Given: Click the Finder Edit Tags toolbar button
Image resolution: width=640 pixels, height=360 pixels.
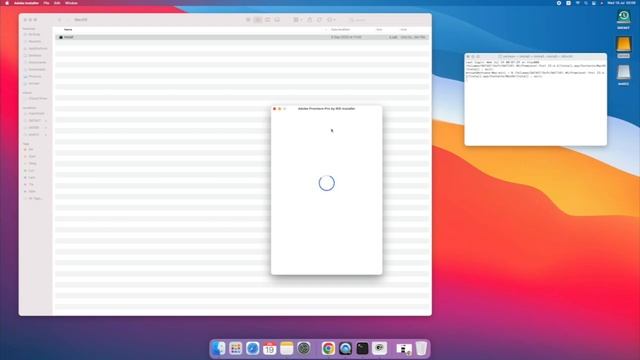Looking at the screenshot, I should point(319,20).
